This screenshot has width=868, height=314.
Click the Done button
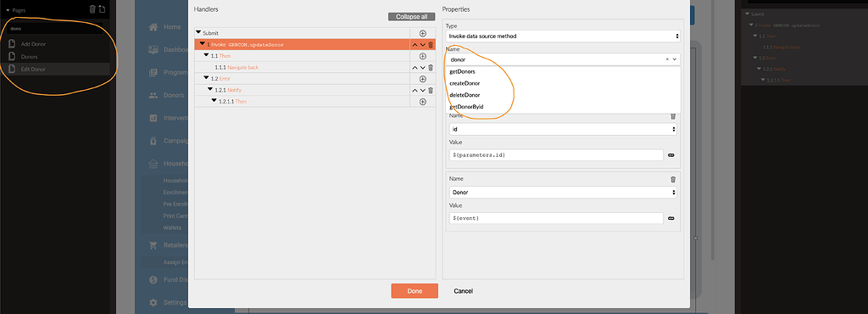[415, 291]
